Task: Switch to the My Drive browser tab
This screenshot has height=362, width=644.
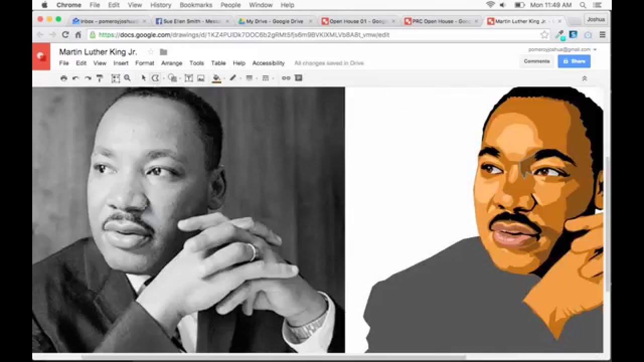Action: [274, 22]
